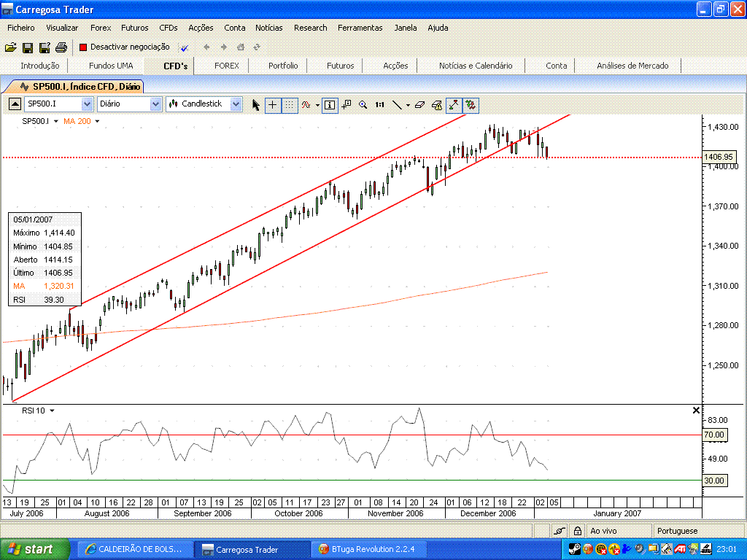The image size is (747, 560).
Task: Close the RSI indicator panel
Action: (x=696, y=410)
